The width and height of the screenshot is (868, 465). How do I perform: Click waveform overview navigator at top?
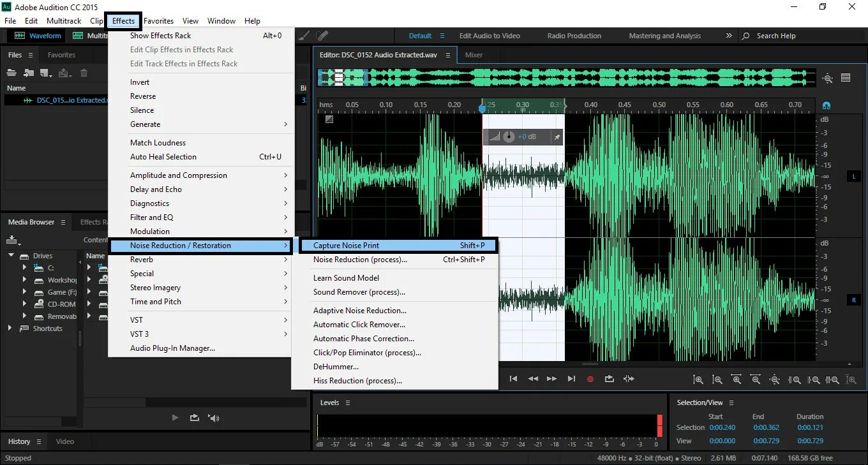point(567,78)
